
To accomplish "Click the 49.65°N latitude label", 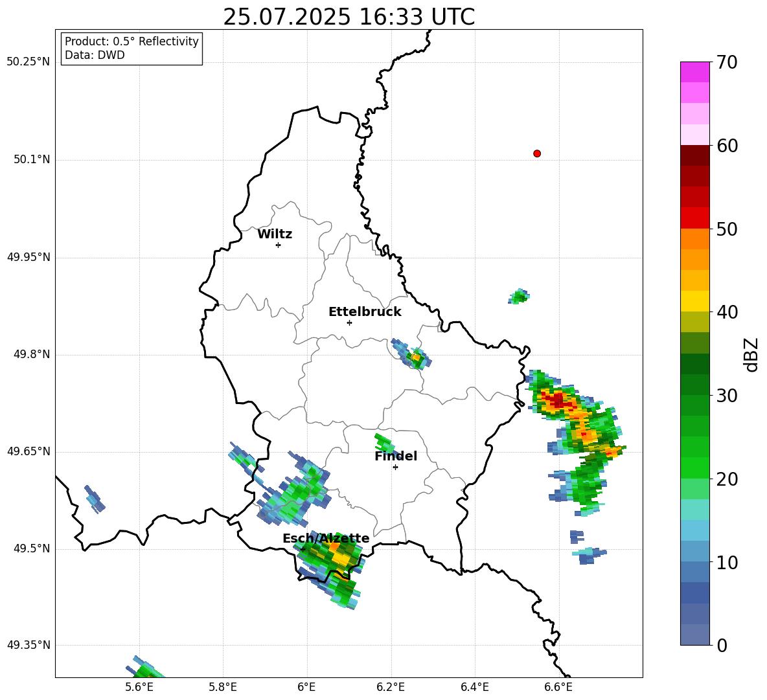I will click(28, 451).
